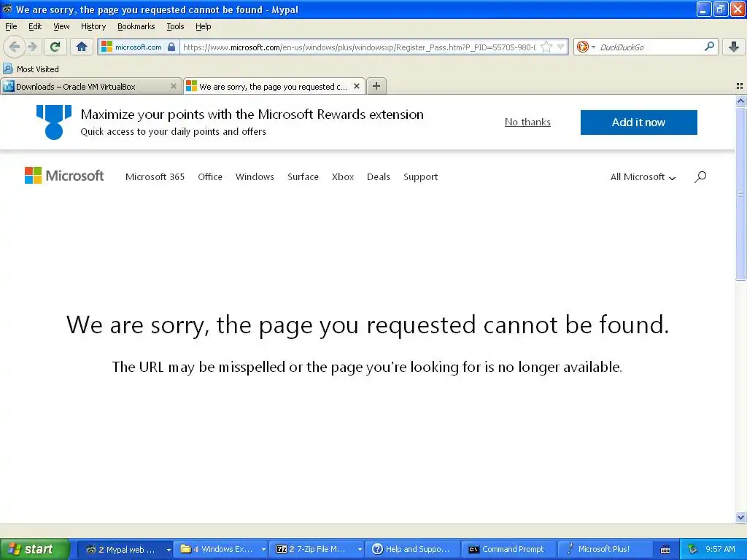747x560 pixels.
Task: Open the list all tabs grid icon
Action: pos(740,86)
